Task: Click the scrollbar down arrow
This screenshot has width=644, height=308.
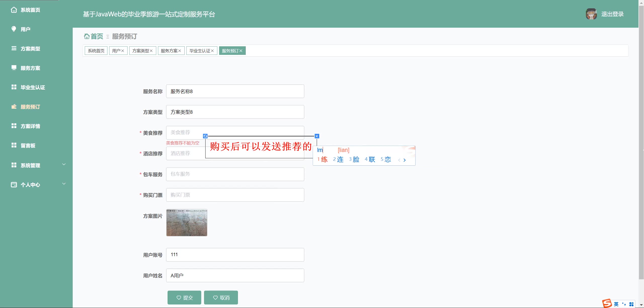Action: 641,305
